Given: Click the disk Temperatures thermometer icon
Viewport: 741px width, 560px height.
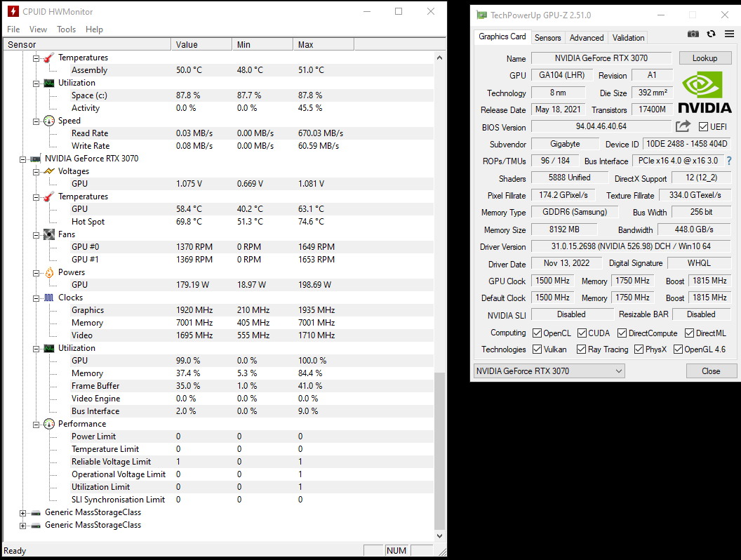Looking at the screenshot, I should pyautogui.click(x=48, y=58).
